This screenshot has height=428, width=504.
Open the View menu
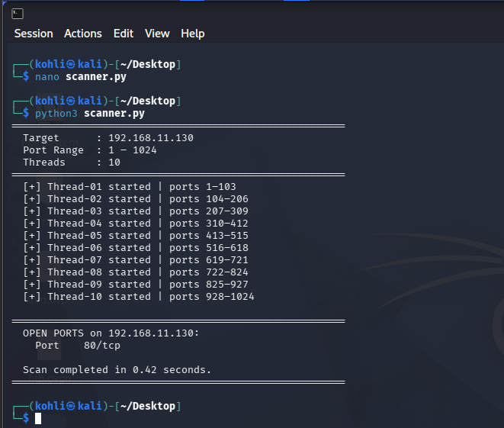tap(157, 34)
